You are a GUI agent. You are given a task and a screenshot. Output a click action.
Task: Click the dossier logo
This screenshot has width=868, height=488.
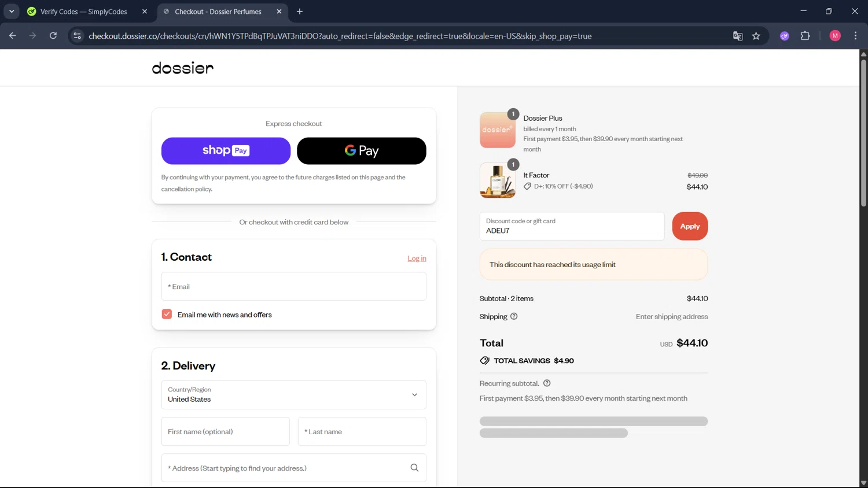[183, 68]
